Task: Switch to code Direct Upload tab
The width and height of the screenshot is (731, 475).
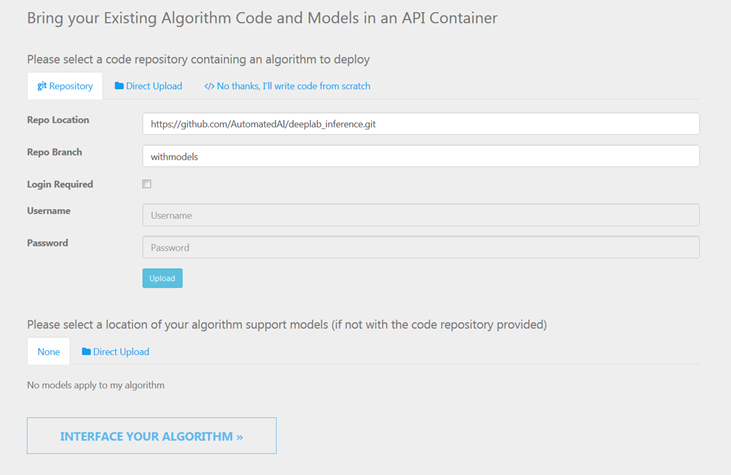Action: click(148, 86)
